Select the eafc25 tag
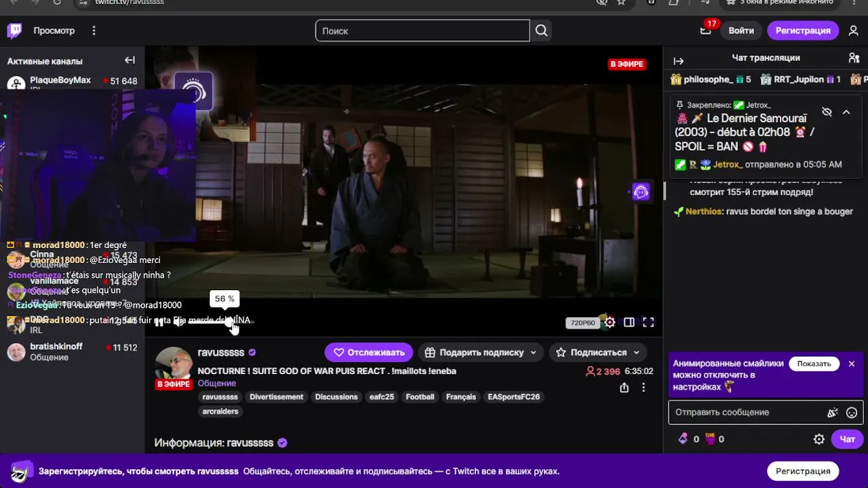The height and width of the screenshot is (488, 868). click(382, 397)
